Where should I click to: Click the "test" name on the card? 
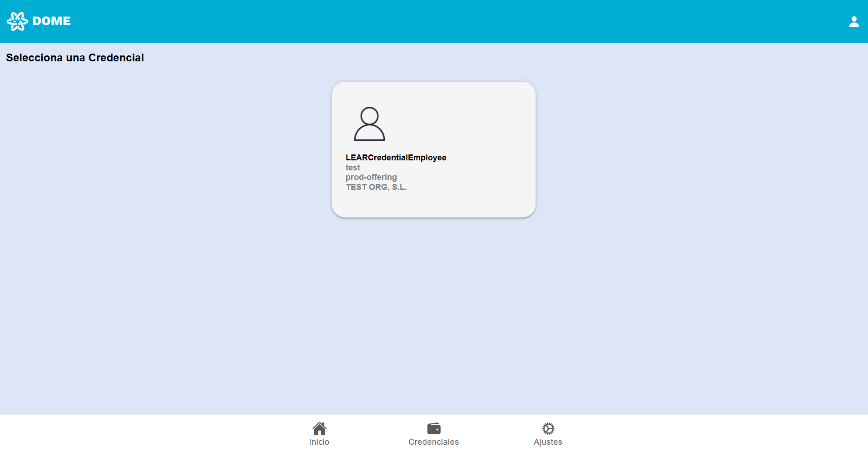(353, 168)
